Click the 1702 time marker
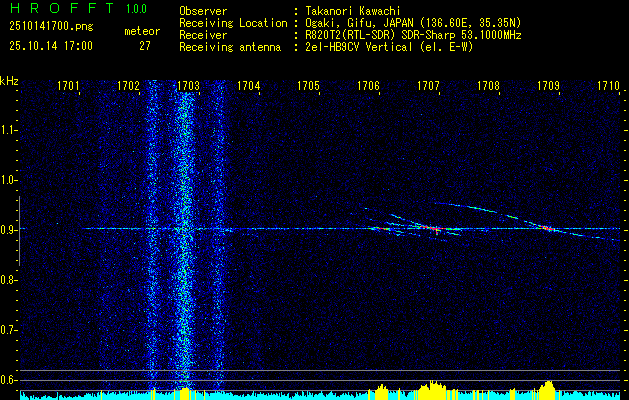 [128, 86]
